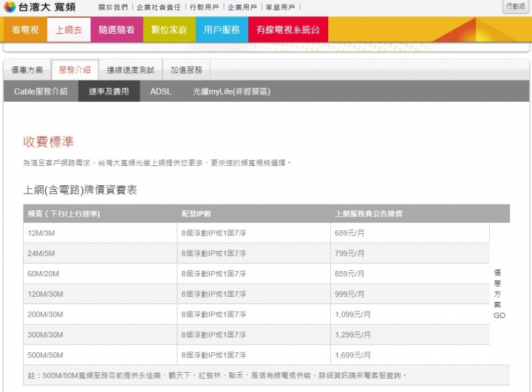Screen dimensions: 532x392
Task: Click the 行動版 button
Action: point(516,7)
